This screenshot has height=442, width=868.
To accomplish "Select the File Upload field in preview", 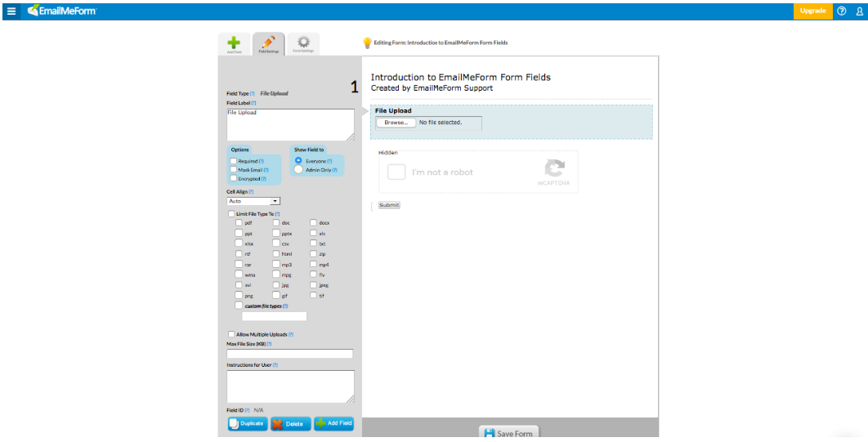I will [x=511, y=122].
